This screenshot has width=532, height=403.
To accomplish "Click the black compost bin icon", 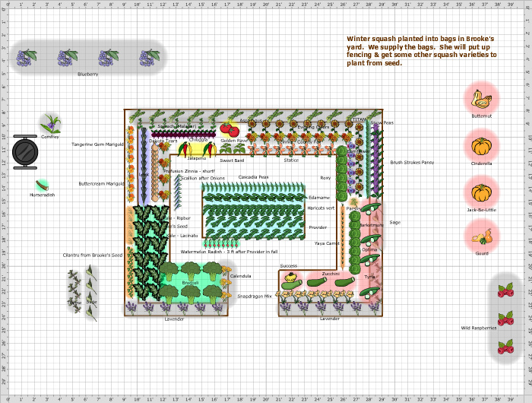I will pos(24,150).
